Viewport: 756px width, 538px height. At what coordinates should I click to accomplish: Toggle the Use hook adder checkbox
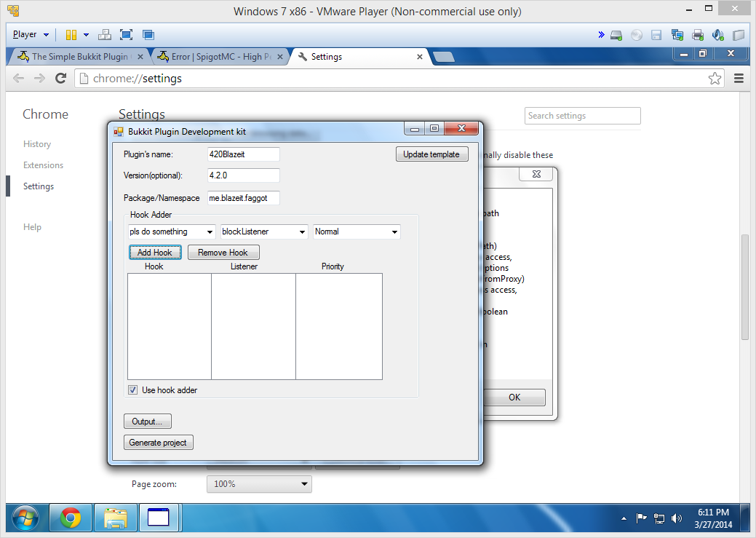pos(132,390)
